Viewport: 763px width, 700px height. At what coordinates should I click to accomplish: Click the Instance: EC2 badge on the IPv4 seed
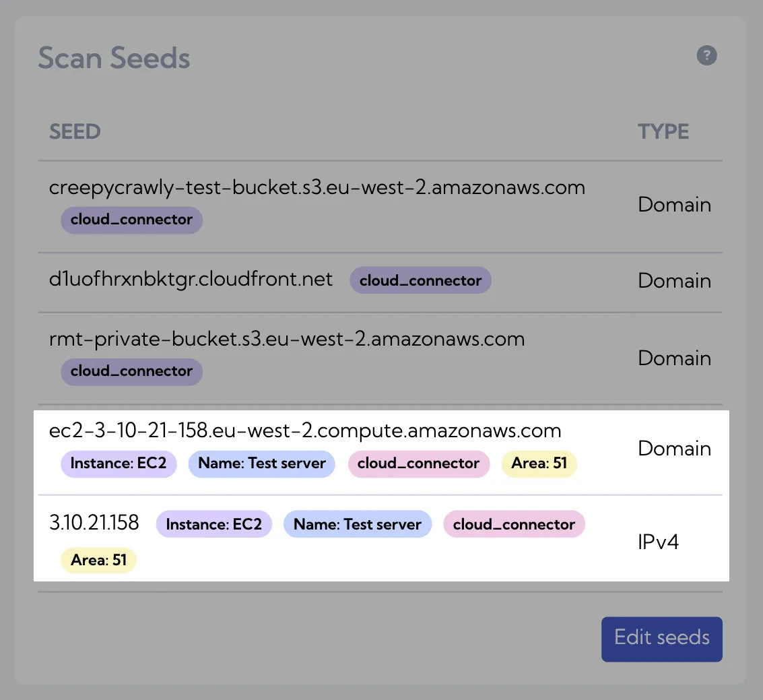213,524
